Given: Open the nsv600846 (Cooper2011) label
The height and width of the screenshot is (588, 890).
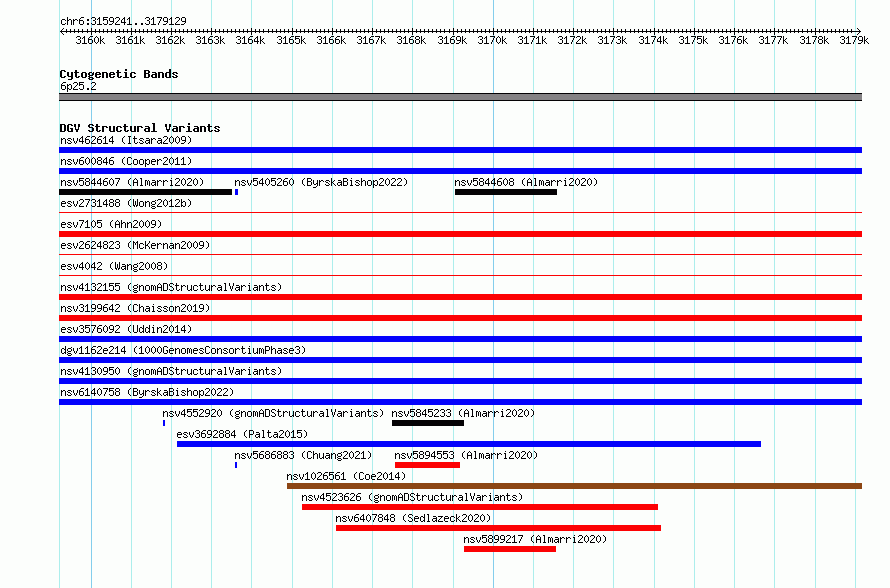Looking at the screenshot, I should [126, 161].
